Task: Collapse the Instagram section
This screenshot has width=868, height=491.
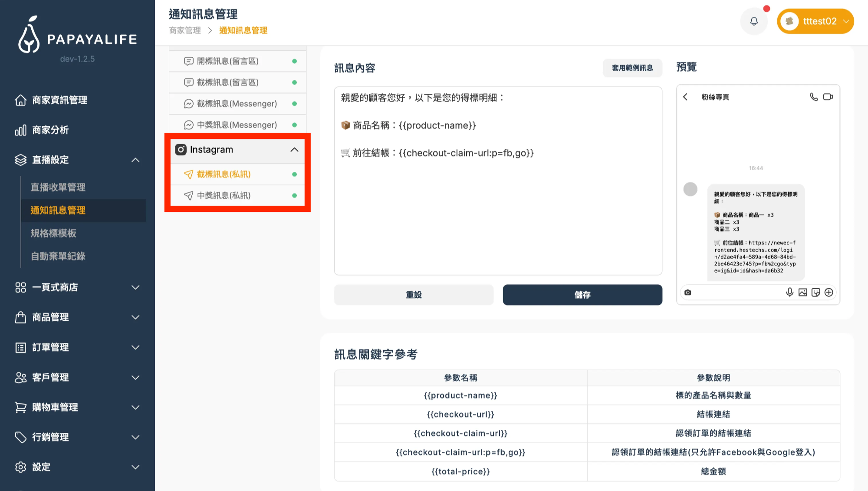Action: [294, 150]
